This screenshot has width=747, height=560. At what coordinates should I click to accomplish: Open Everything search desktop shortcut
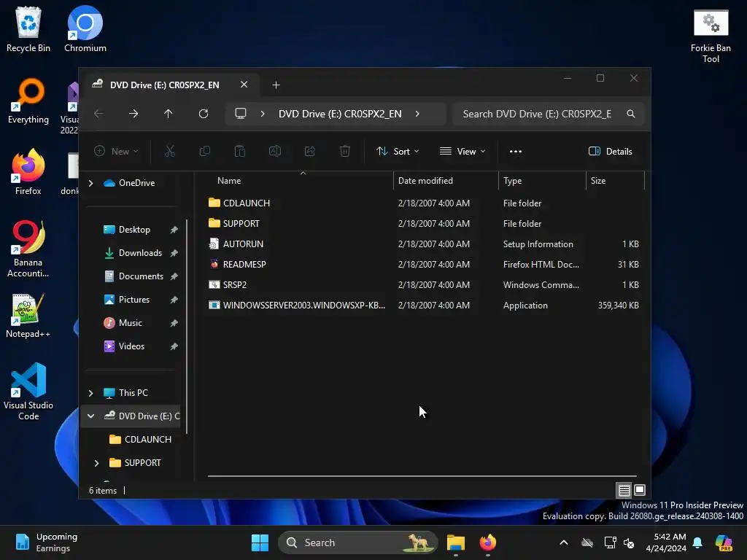[x=28, y=101]
